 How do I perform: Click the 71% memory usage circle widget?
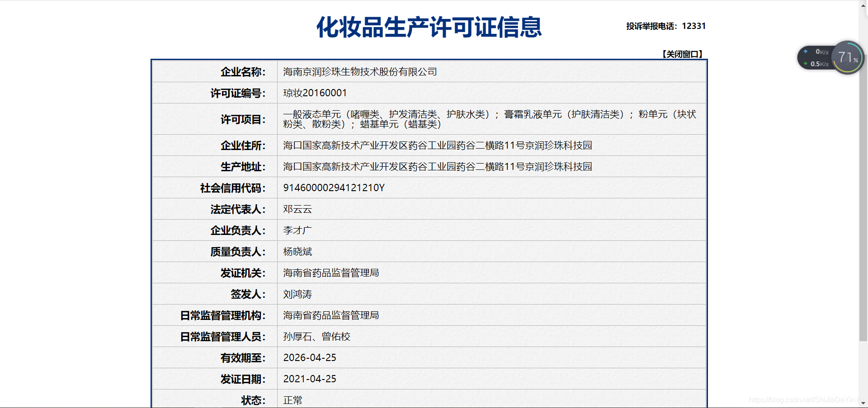pos(848,57)
